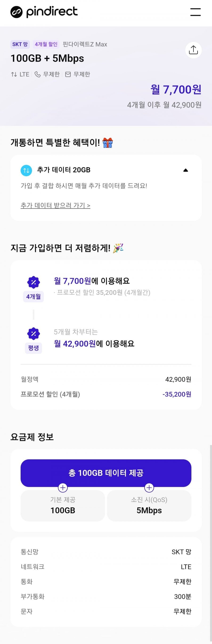
Task: Click the 프로모션 할인 (4개월) row
Action: tap(106, 394)
